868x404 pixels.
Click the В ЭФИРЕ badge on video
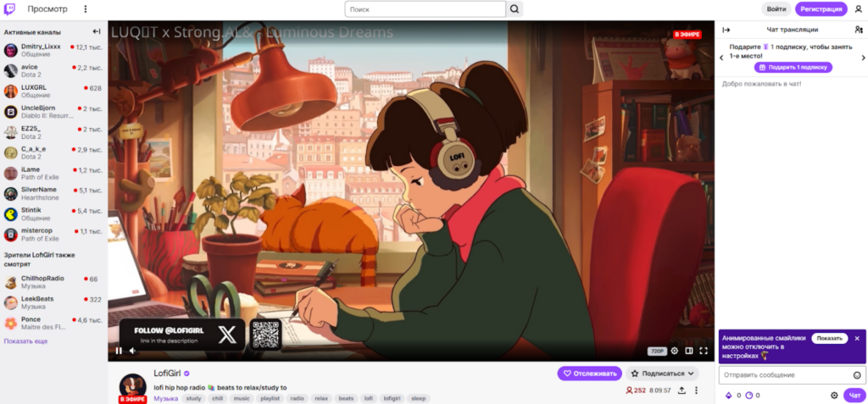tap(687, 35)
